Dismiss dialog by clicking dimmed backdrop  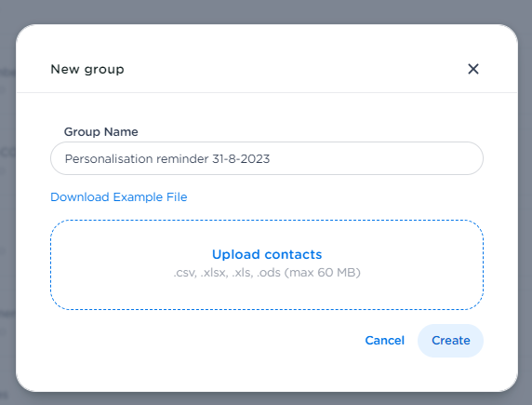(266, 10)
